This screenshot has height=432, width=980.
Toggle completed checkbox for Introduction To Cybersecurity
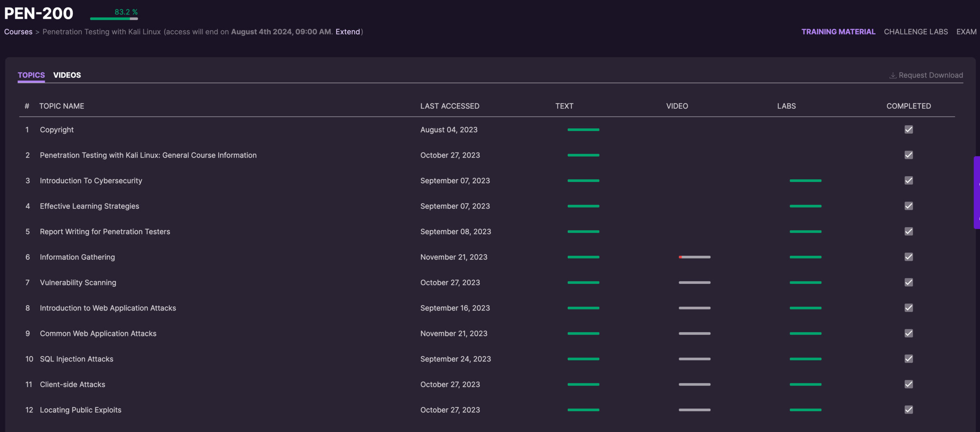(x=909, y=180)
